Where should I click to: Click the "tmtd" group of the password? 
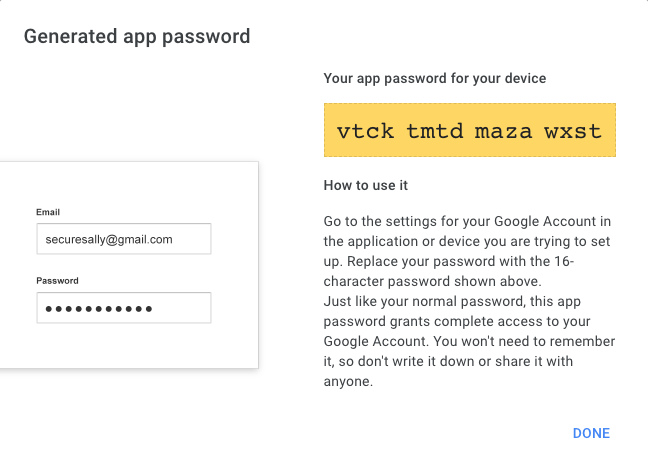point(435,131)
